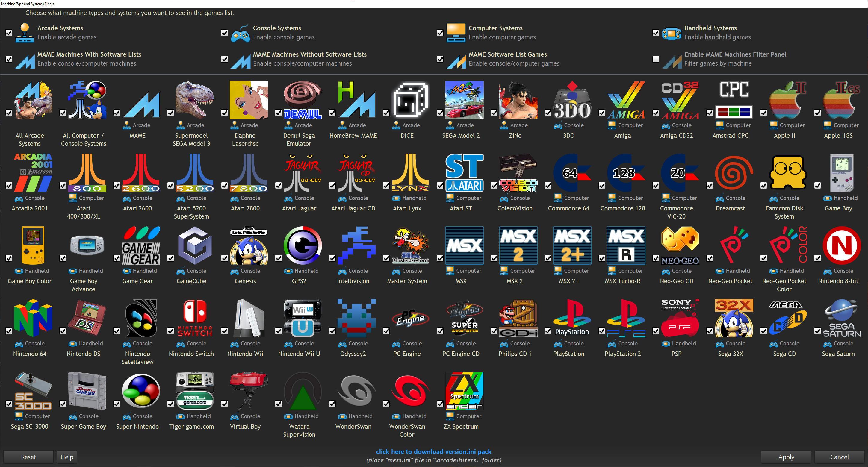Click the GameCube cube logo icon
The image size is (868, 467).
[195, 245]
